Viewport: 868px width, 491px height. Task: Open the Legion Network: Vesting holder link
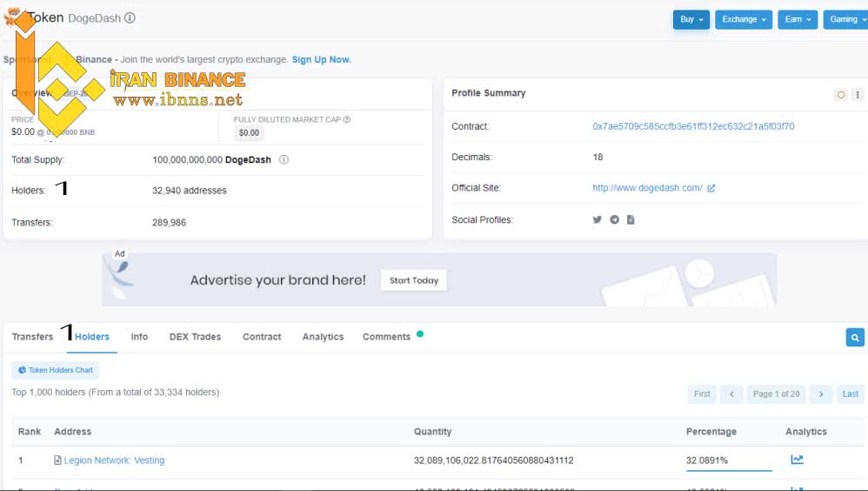tap(114, 461)
